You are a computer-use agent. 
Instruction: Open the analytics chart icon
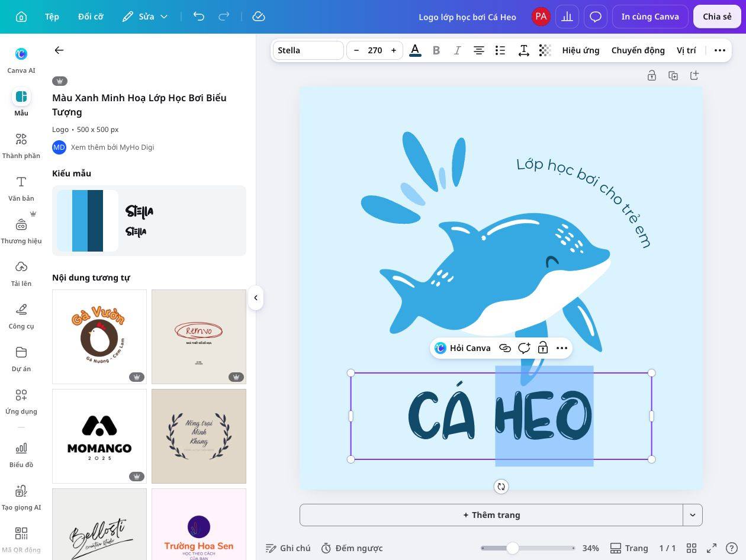(567, 17)
